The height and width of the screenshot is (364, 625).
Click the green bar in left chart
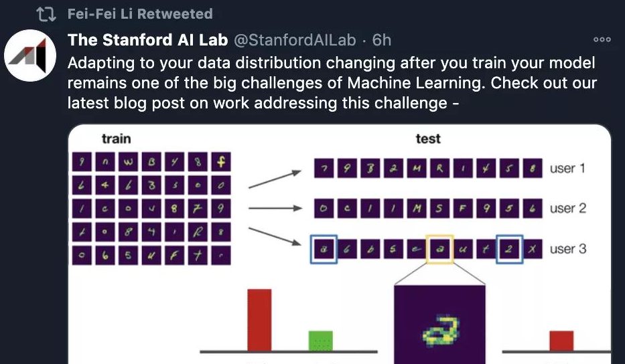tap(320, 340)
